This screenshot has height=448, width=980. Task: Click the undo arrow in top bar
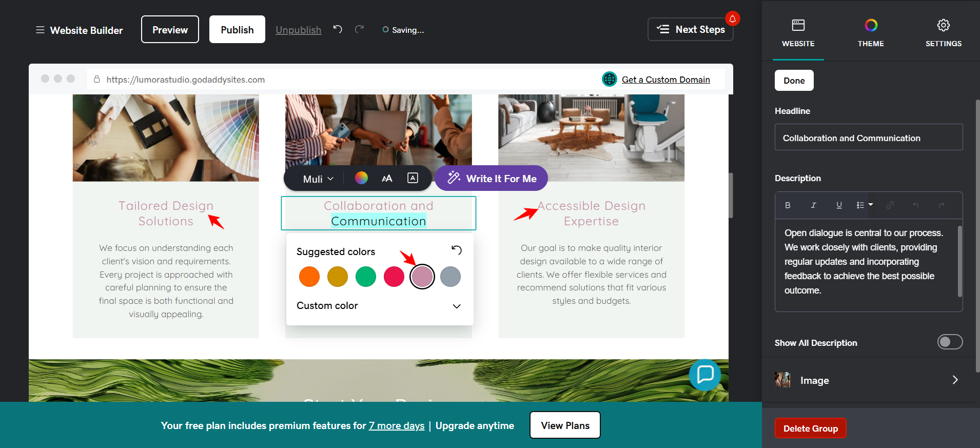click(x=338, y=29)
